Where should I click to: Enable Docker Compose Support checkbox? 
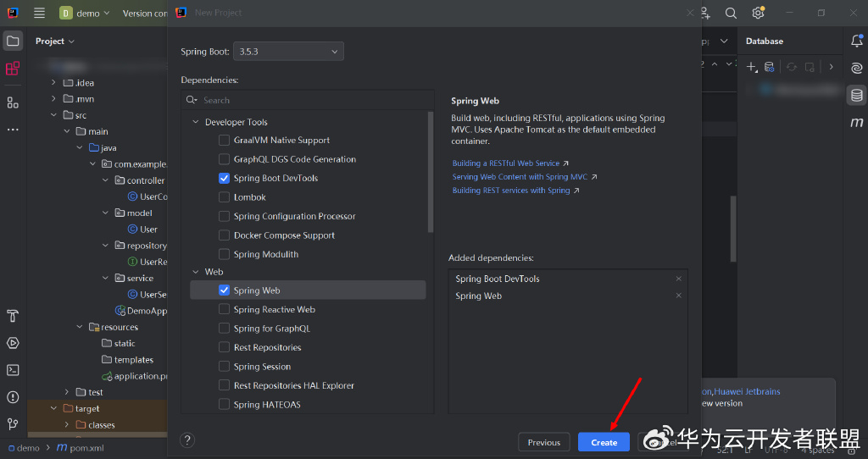click(x=224, y=235)
